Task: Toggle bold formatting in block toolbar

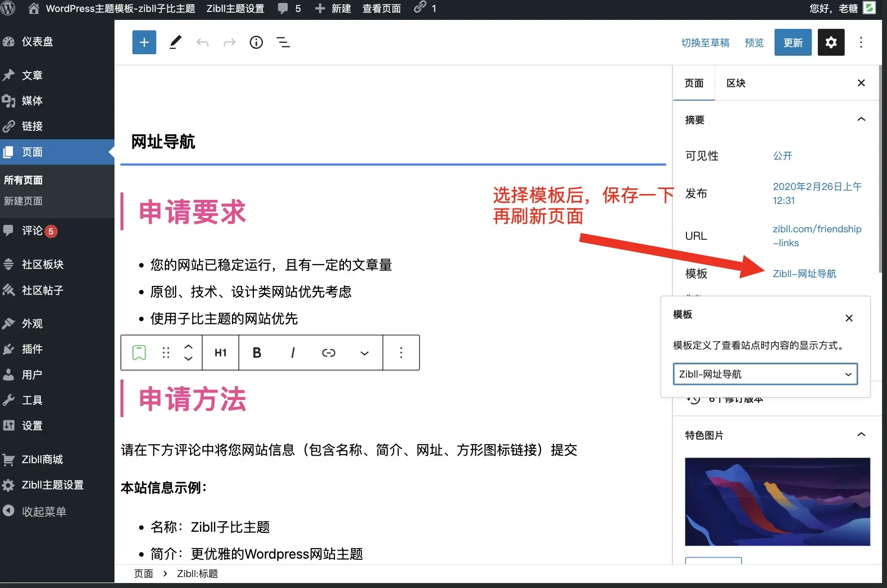Action: (x=257, y=353)
